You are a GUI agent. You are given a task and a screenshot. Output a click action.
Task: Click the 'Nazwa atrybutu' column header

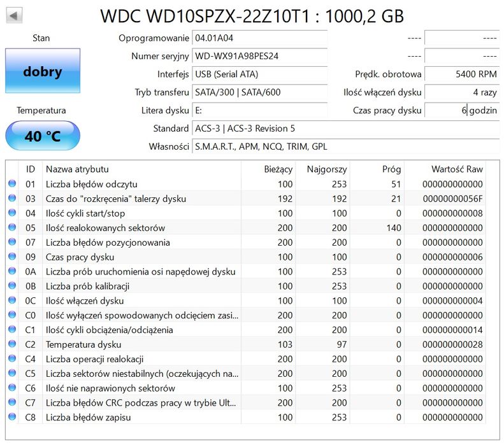tap(141, 169)
